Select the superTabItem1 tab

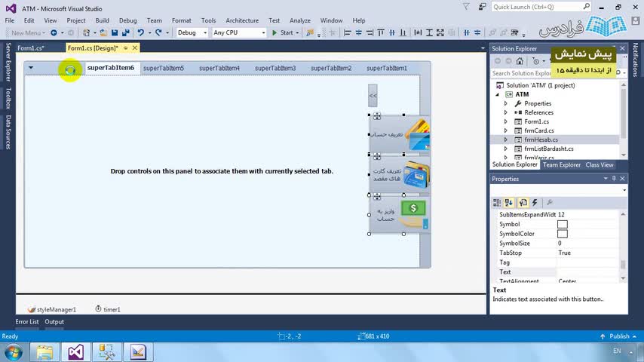tap(387, 68)
